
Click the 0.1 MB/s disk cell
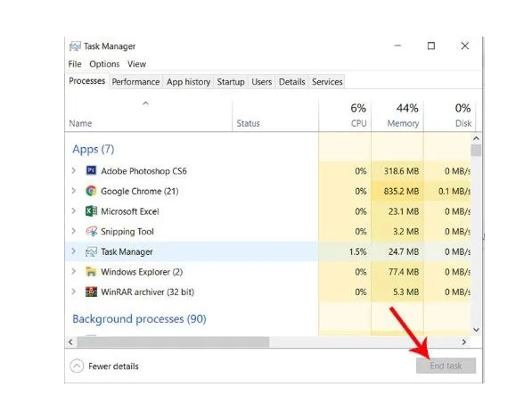(448, 191)
